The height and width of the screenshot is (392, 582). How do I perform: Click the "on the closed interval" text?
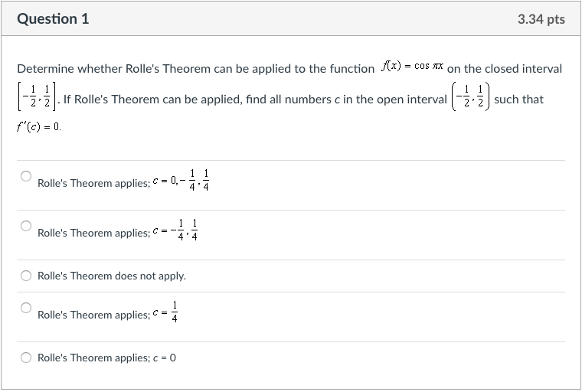coord(505,69)
